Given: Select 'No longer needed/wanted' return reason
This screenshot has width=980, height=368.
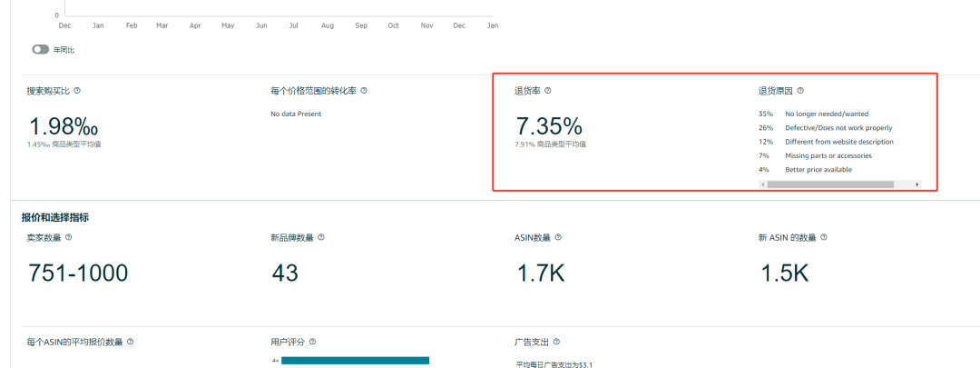Looking at the screenshot, I should click(x=826, y=114).
